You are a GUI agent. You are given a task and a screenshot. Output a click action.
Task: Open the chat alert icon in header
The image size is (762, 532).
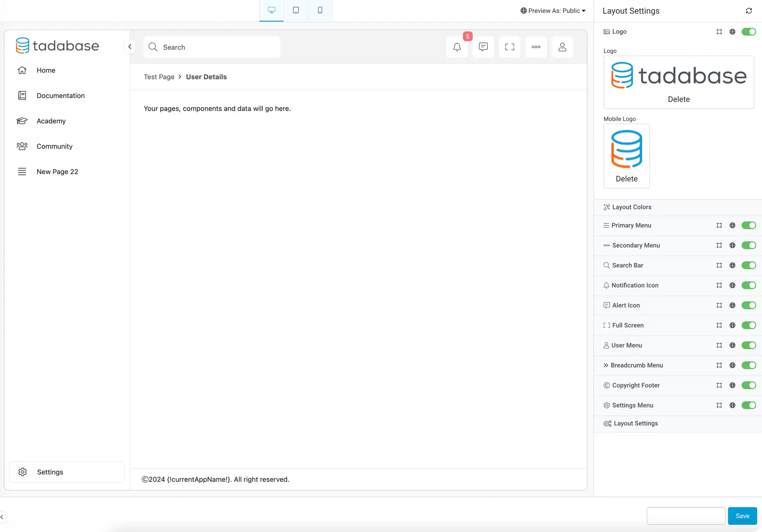(x=483, y=47)
